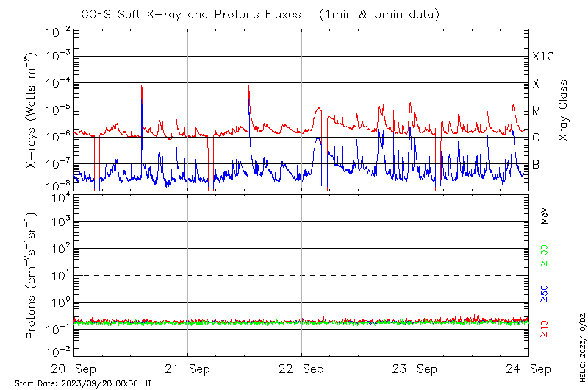The height and width of the screenshot is (390, 588).
Task: Click the 10⁻⁵ tick on X-ray axis
Action: point(58,110)
